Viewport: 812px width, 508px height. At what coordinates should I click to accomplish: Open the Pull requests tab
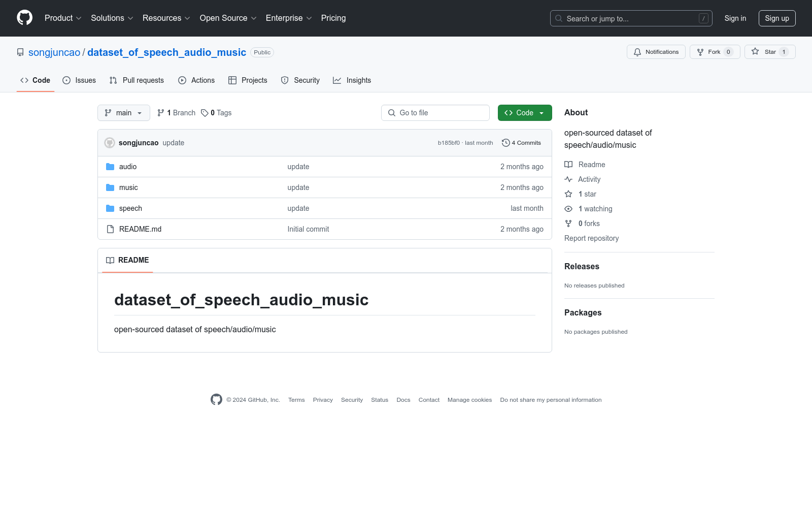[137, 80]
